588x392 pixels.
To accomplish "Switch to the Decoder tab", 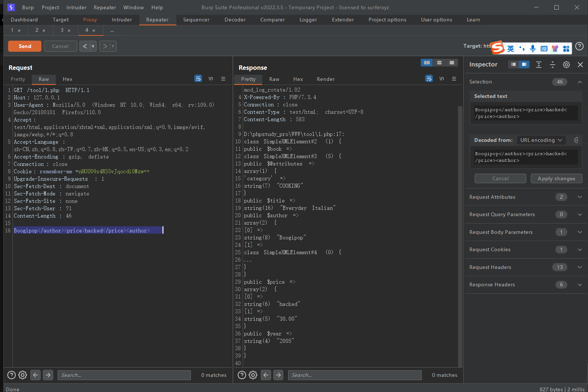I will point(235,20).
